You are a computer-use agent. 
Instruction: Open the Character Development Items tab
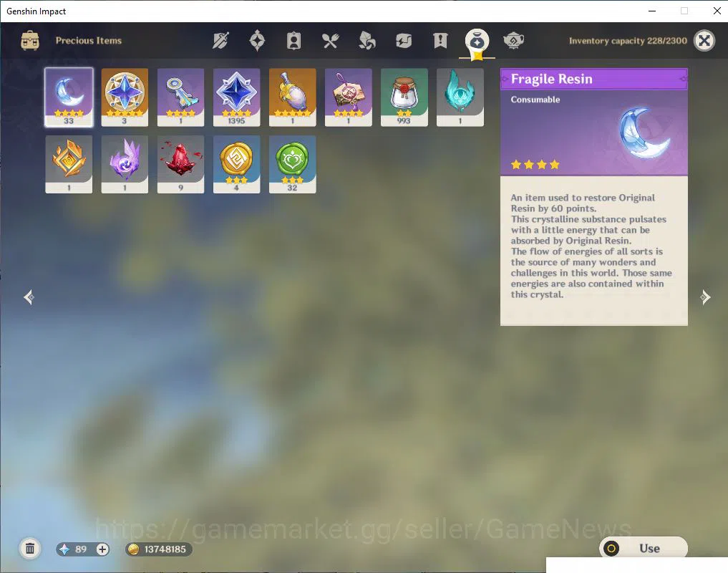[293, 41]
